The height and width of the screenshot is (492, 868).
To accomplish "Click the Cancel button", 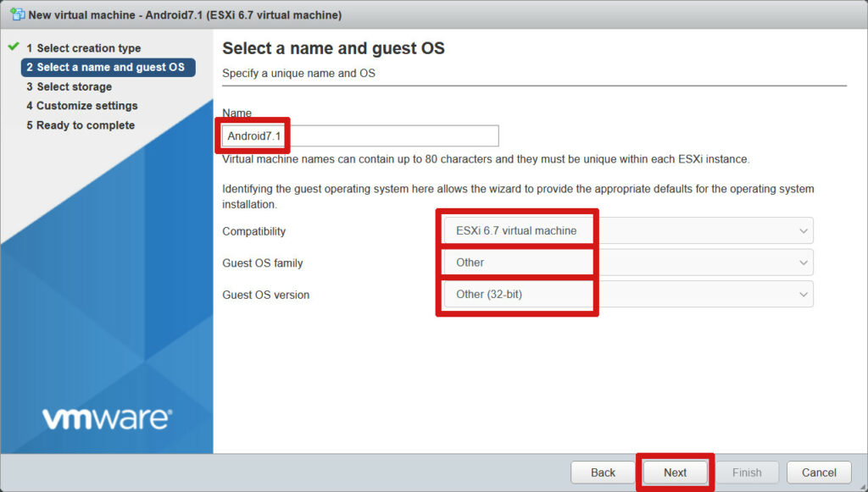I will click(819, 473).
